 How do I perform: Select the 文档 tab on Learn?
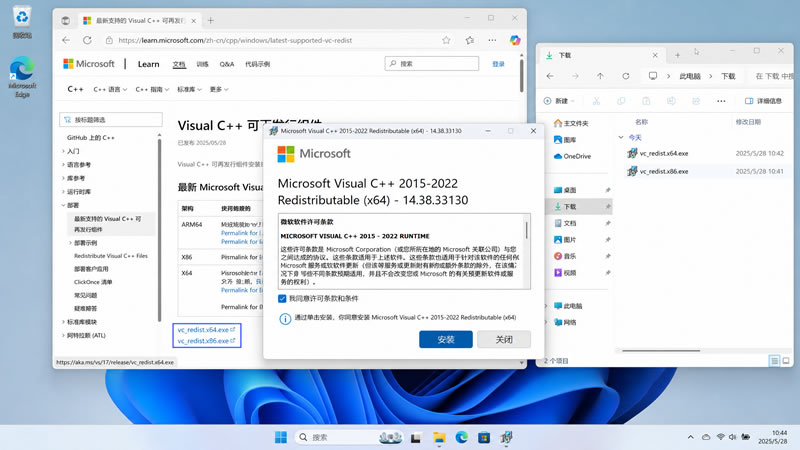pos(179,64)
